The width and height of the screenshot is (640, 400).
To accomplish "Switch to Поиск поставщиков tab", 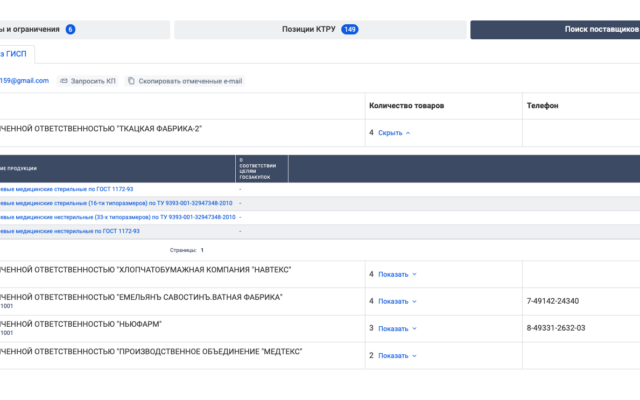I will tap(555, 29).
